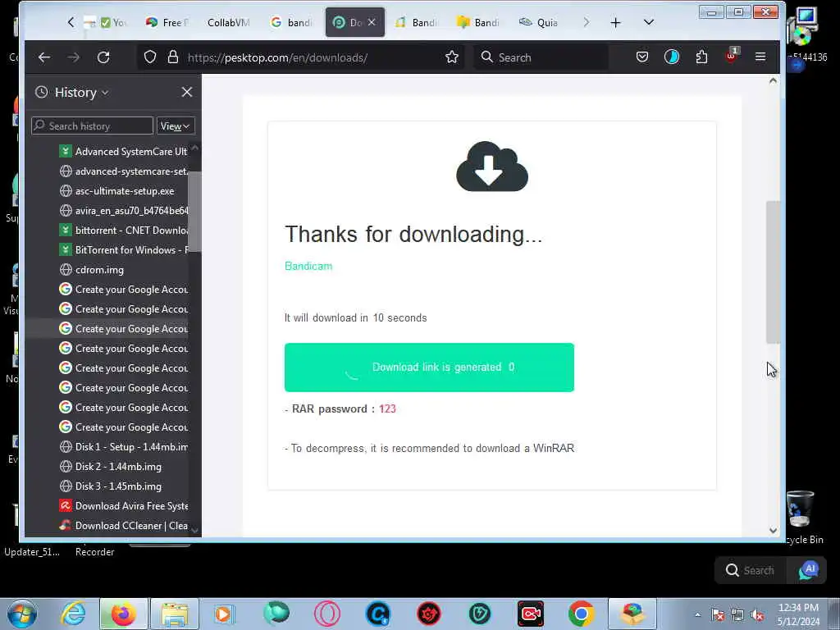
Task: Open File Explorer from taskbar
Action: pyautogui.click(x=175, y=614)
